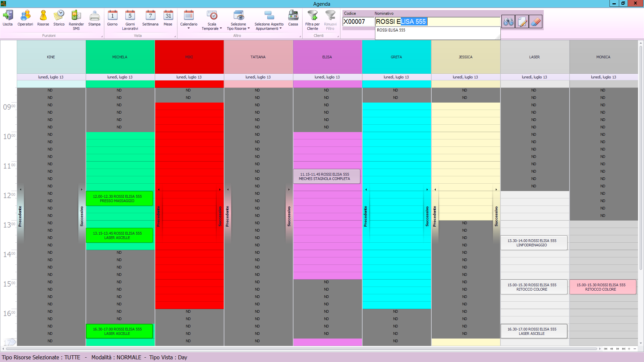Click the binoculars search icon
Image resolution: width=644 pixels, height=362 pixels.
(x=508, y=22)
